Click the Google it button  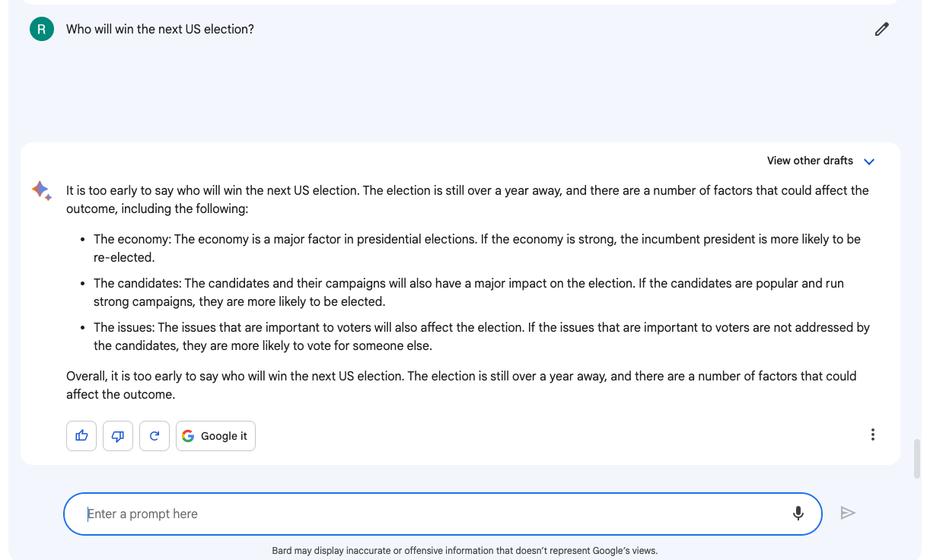(215, 436)
